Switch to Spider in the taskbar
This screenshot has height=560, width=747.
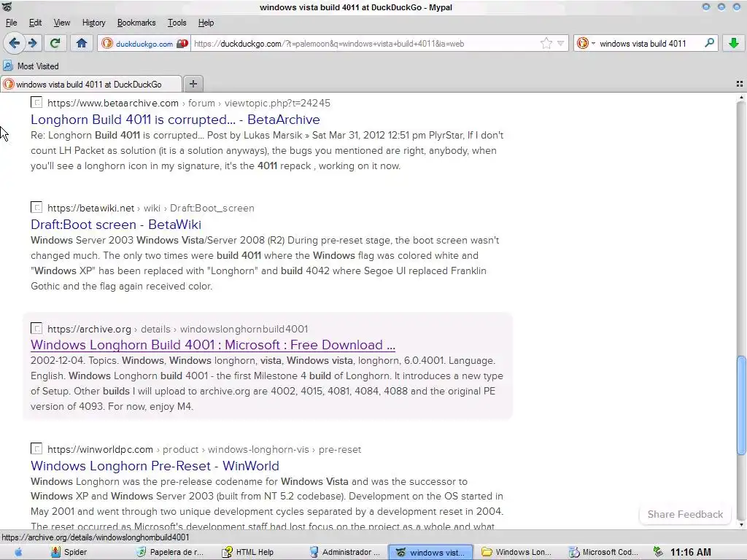69,552
